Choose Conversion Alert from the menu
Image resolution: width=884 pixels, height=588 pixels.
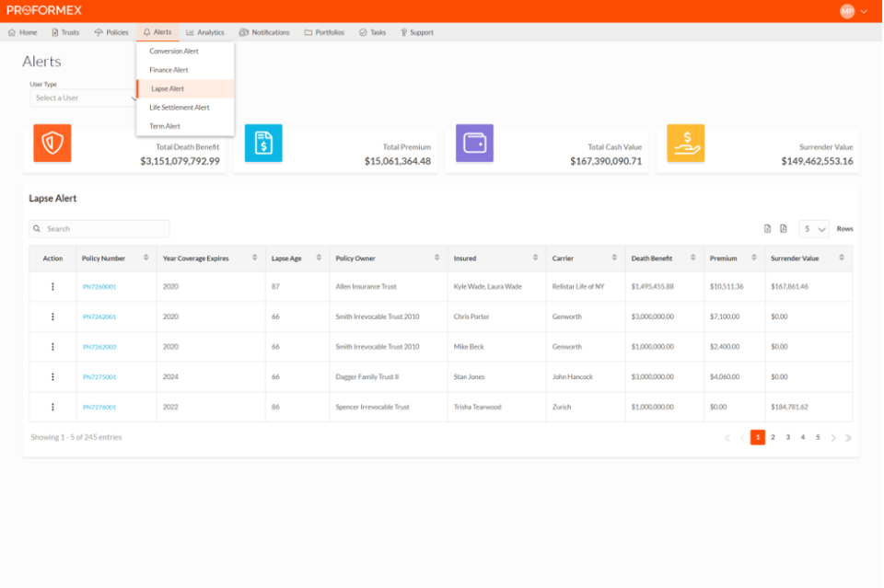[x=185, y=52]
